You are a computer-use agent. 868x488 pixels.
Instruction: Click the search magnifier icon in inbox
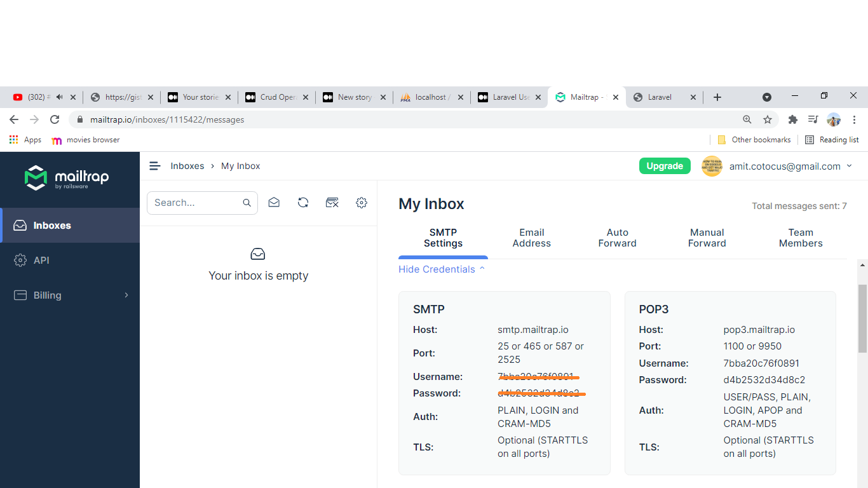click(247, 203)
